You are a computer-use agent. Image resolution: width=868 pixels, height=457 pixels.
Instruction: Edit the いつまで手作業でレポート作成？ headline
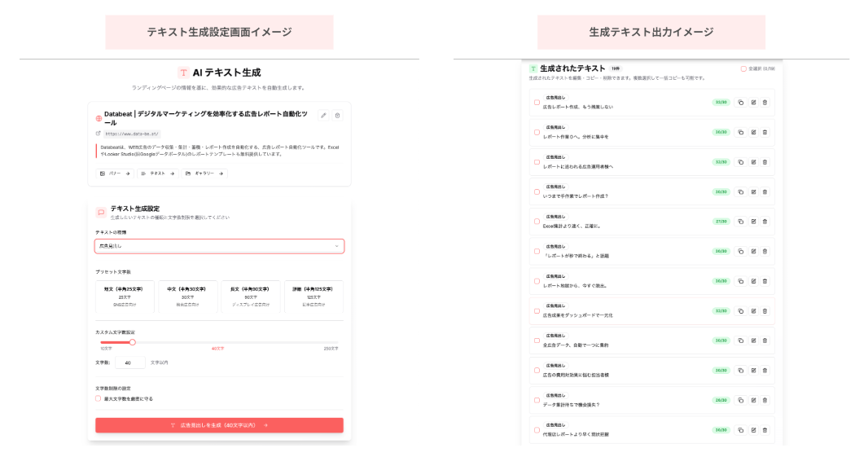click(x=753, y=191)
